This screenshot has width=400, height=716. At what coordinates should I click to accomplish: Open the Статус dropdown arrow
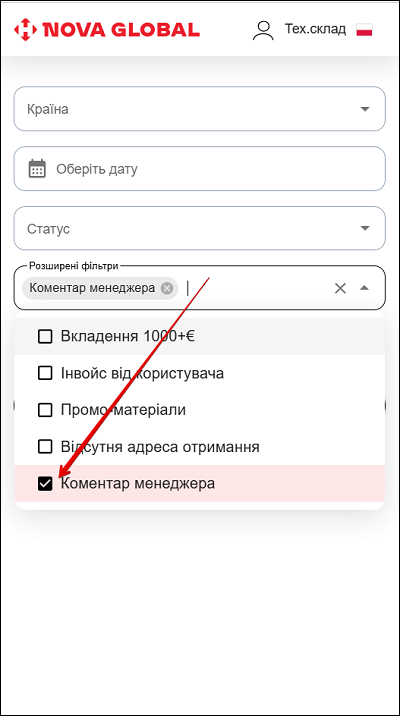tap(364, 228)
